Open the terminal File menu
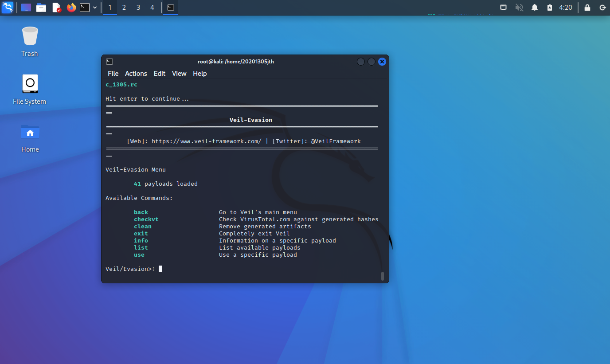The width and height of the screenshot is (610, 364). coord(113,74)
